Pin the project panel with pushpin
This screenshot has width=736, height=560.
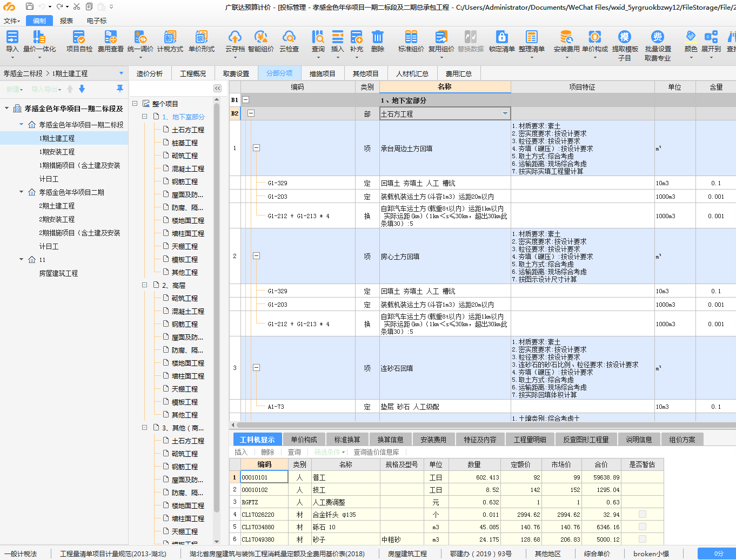120,89
